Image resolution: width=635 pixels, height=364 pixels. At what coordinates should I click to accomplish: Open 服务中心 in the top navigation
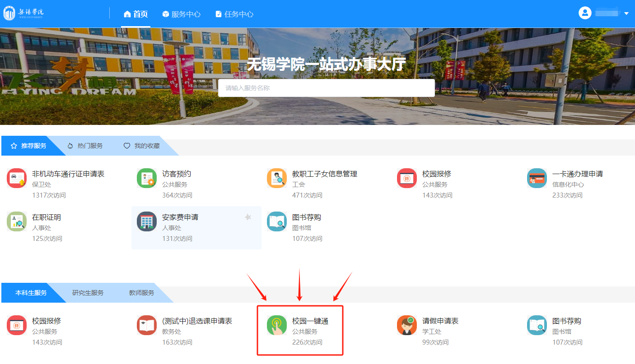(181, 14)
